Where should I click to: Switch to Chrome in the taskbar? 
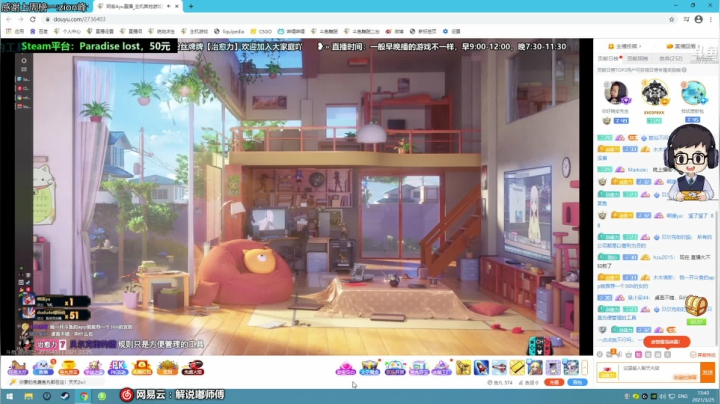(84, 396)
